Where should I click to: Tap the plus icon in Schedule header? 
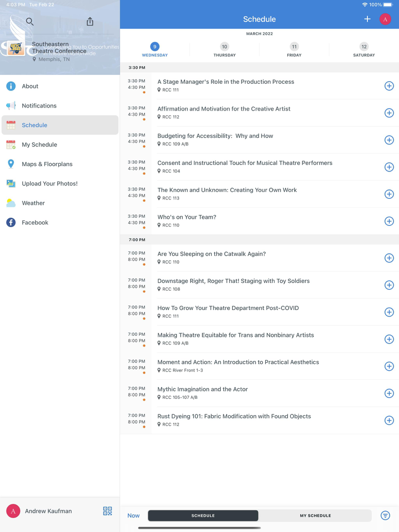click(x=367, y=19)
